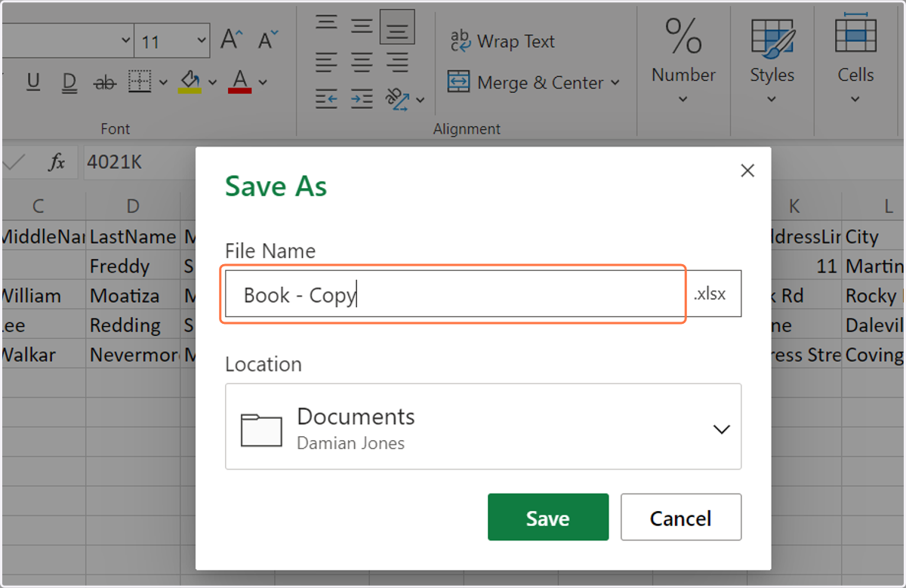Image resolution: width=906 pixels, height=588 pixels.
Task: Click the cell containing Nevermor
Action: click(133, 355)
